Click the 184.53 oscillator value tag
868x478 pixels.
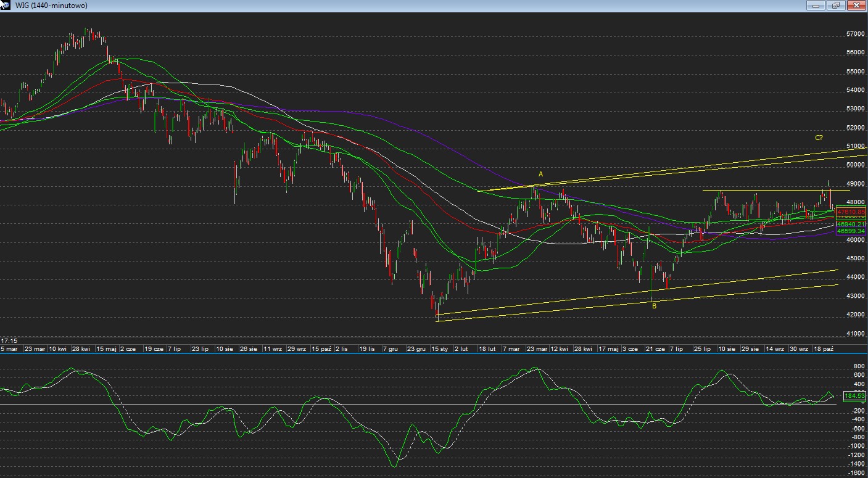(854, 396)
